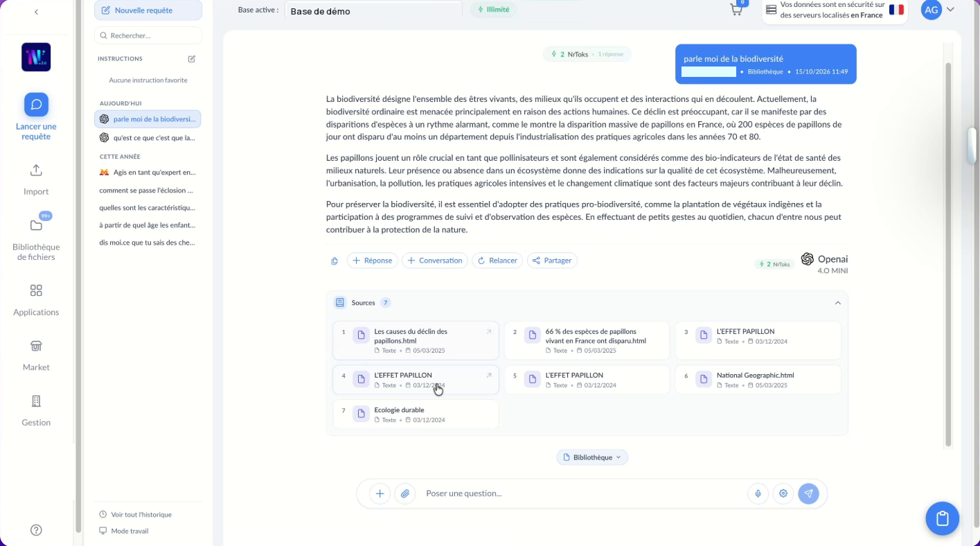The width and height of the screenshot is (980, 546).
Task: Open the settings gear in the question bar
Action: coord(783,493)
